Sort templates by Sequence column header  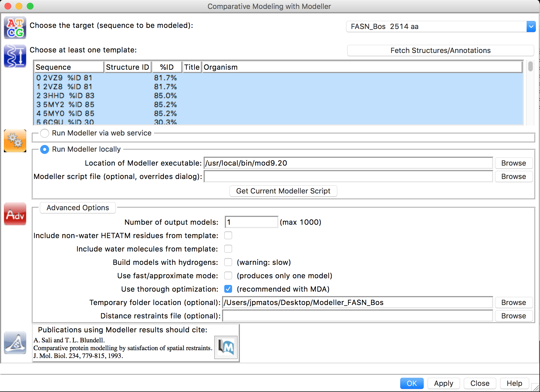(x=69, y=67)
